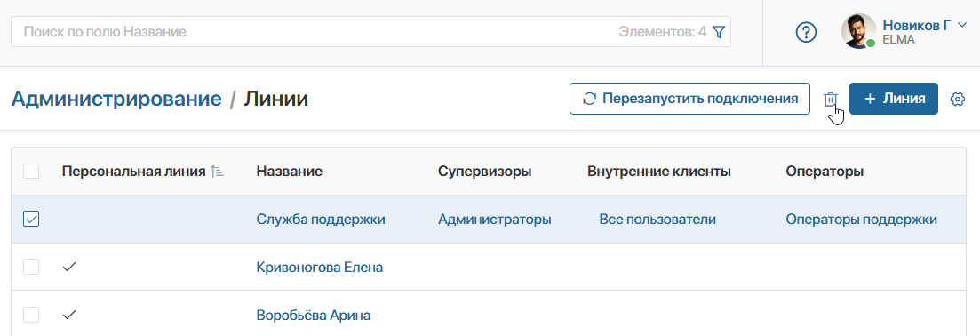Click the Персональная линия column header

point(134,172)
